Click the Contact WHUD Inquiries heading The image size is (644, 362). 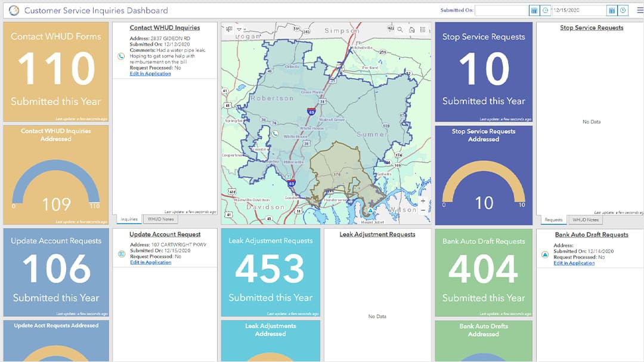coord(165,27)
